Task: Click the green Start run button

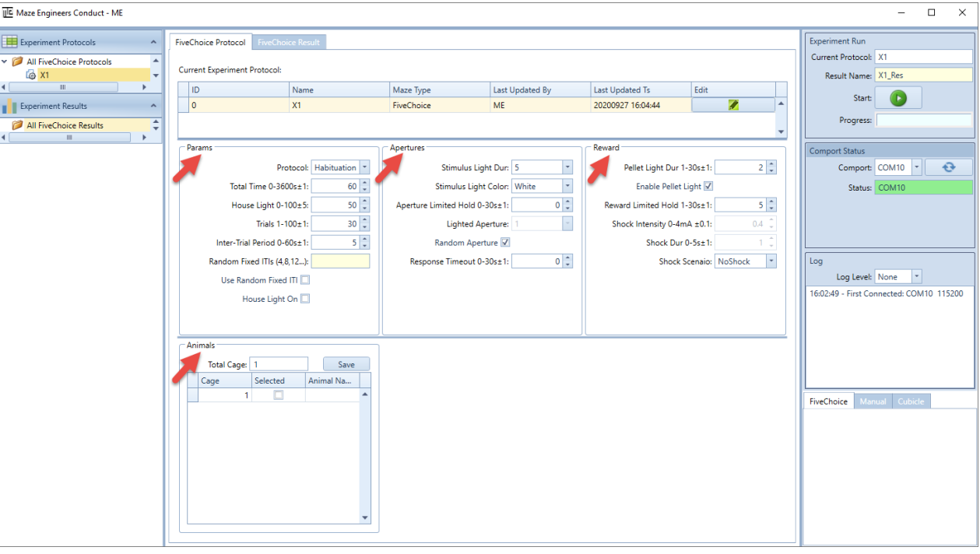Action: click(898, 98)
